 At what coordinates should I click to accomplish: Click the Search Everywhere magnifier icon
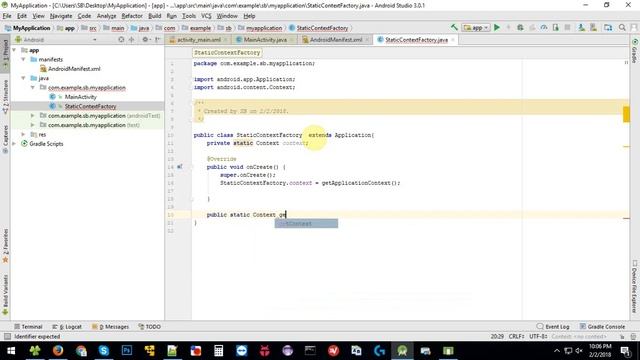622,27
